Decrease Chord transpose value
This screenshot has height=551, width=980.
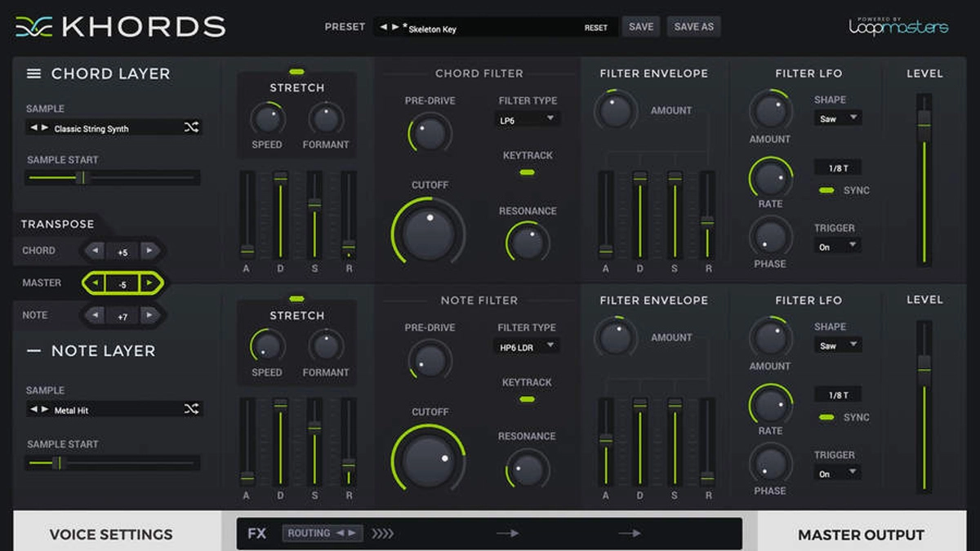click(x=95, y=251)
